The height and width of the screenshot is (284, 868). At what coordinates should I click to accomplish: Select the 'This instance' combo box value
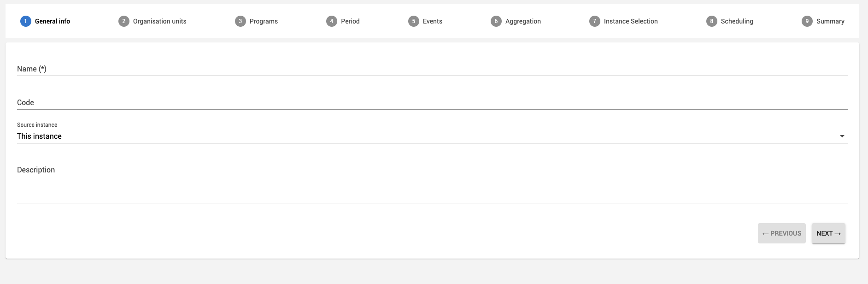[x=40, y=136]
